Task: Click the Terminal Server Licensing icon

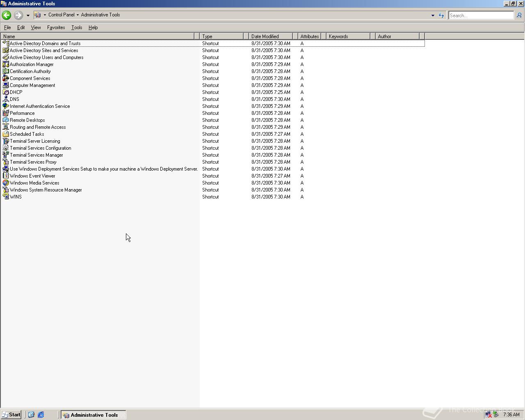Action: (6, 141)
